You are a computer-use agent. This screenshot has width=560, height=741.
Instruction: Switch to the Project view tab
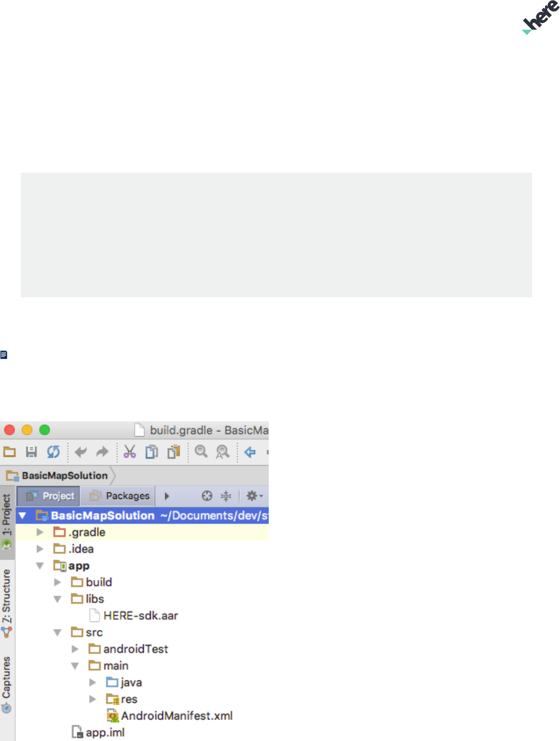tap(48, 496)
